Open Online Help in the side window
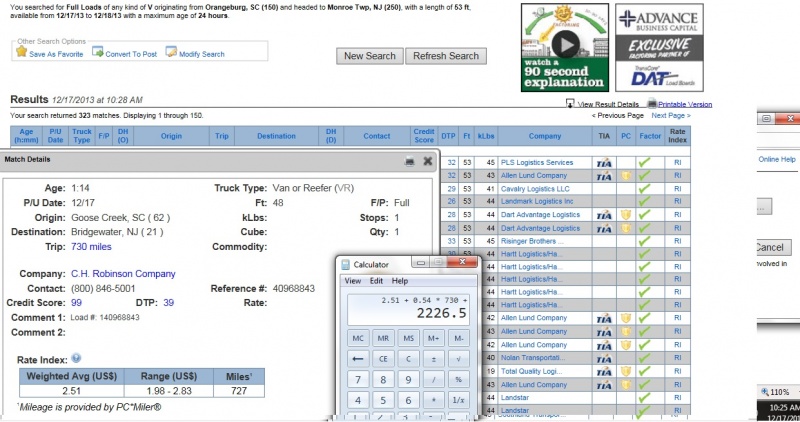 pyautogui.click(x=777, y=159)
